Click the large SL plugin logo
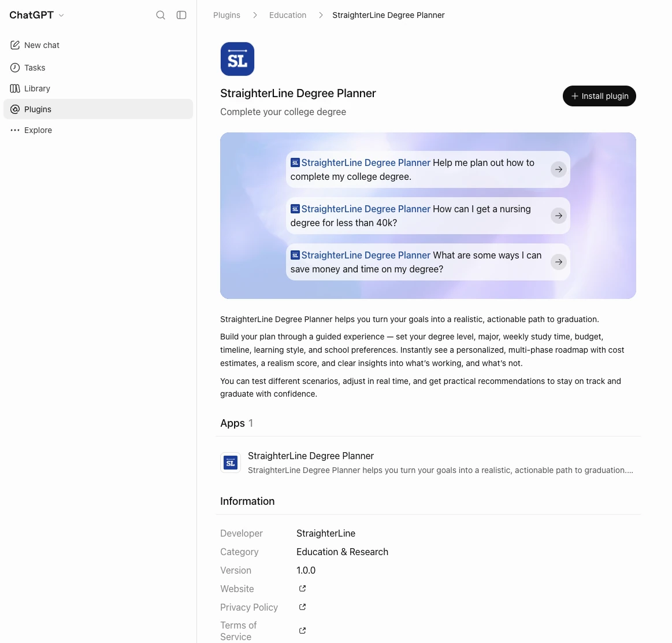This screenshot has width=672, height=643. pos(237,59)
